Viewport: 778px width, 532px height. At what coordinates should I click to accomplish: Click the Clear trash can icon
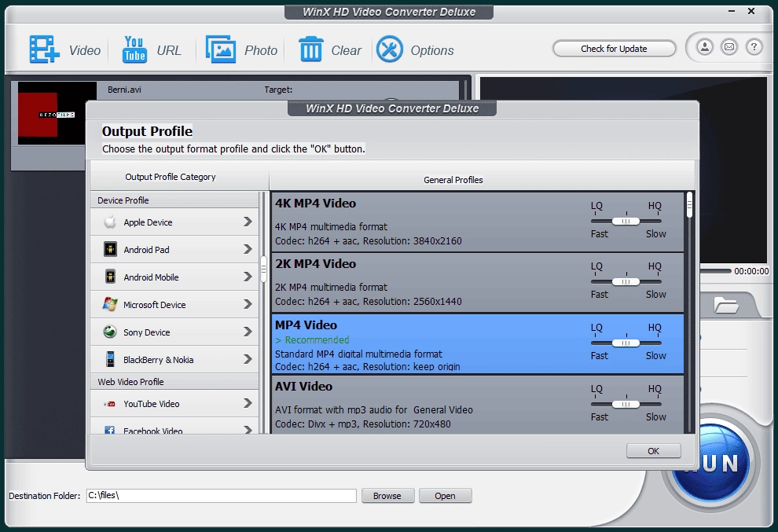click(x=311, y=50)
